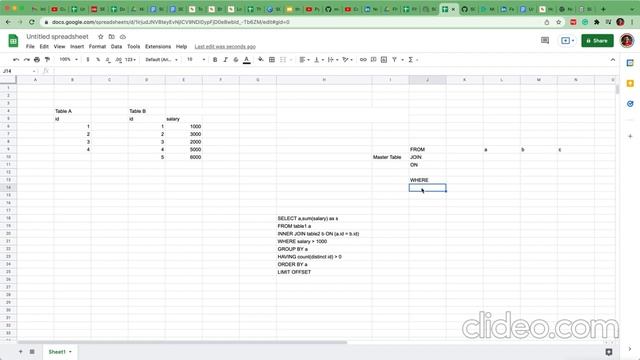The image size is (640, 360).
Task: Click the Insert link icon
Action: pyautogui.click(x=363, y=60)
